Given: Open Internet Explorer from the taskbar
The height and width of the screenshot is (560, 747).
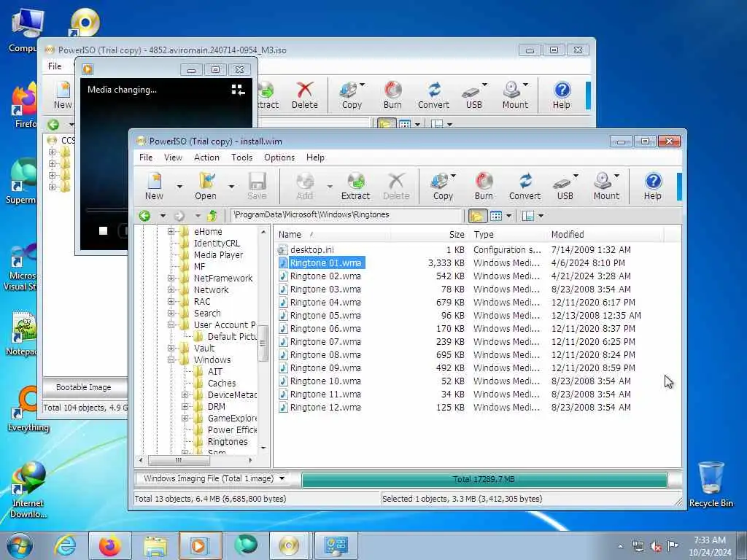Looking at the screenshot, I should [x=65, y=545].
